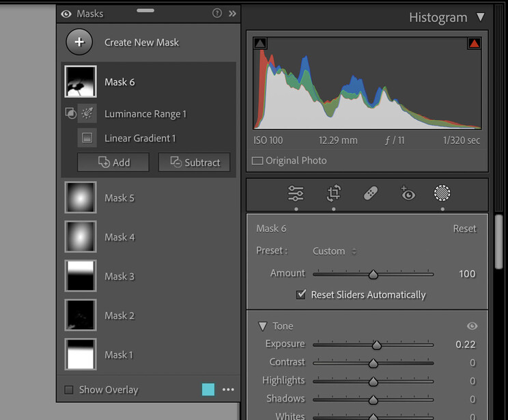Select the Healing bandage tool
The width and height of the screenshot is (508, 420).
[371, 194]
